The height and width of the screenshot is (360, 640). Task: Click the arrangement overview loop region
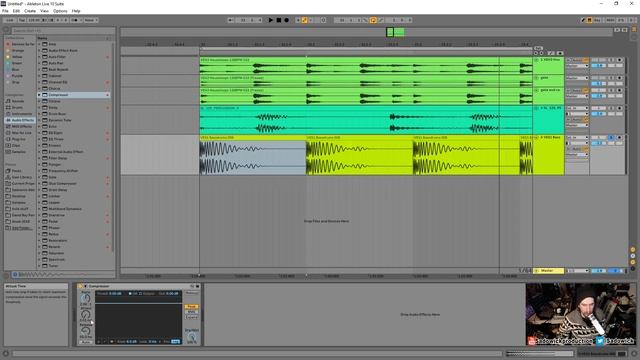(x=395, y=32)
